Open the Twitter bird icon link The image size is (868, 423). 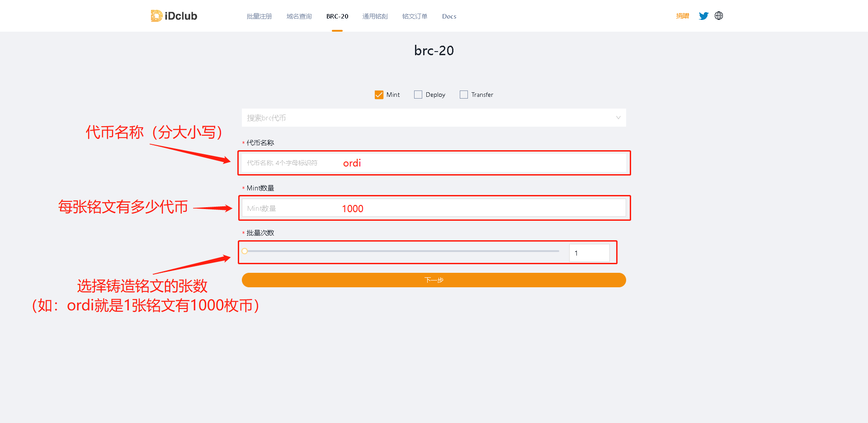click(703, 16)
